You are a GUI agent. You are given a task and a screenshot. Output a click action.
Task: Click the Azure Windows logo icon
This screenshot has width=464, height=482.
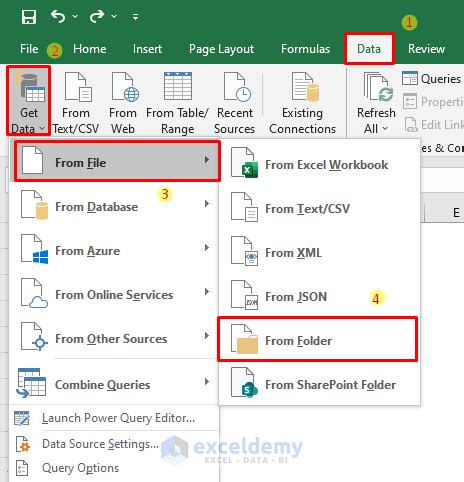[x=34, y=249]
